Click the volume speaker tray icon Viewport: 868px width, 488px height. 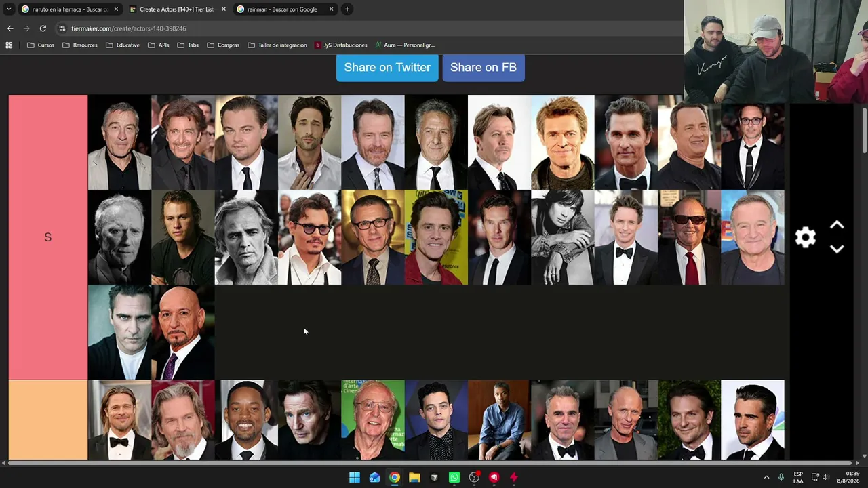pyautogui.click(x=825, y=477)
